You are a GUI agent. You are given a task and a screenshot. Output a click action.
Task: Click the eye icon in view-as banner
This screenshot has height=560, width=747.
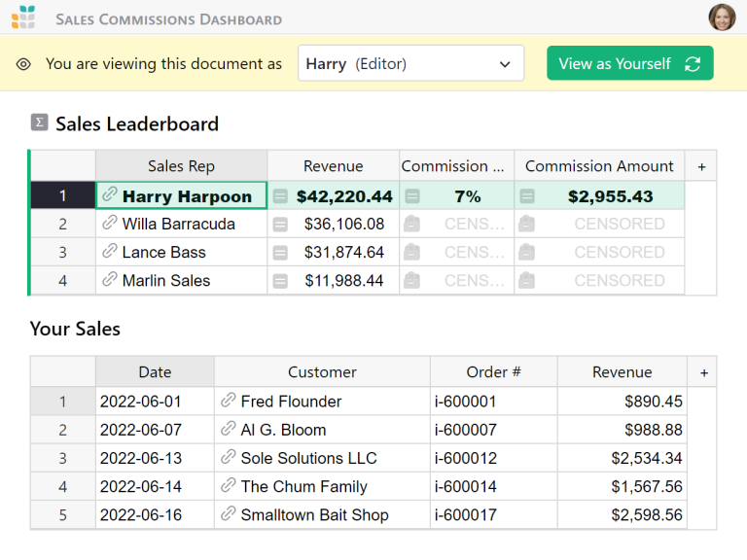[24, 64]
